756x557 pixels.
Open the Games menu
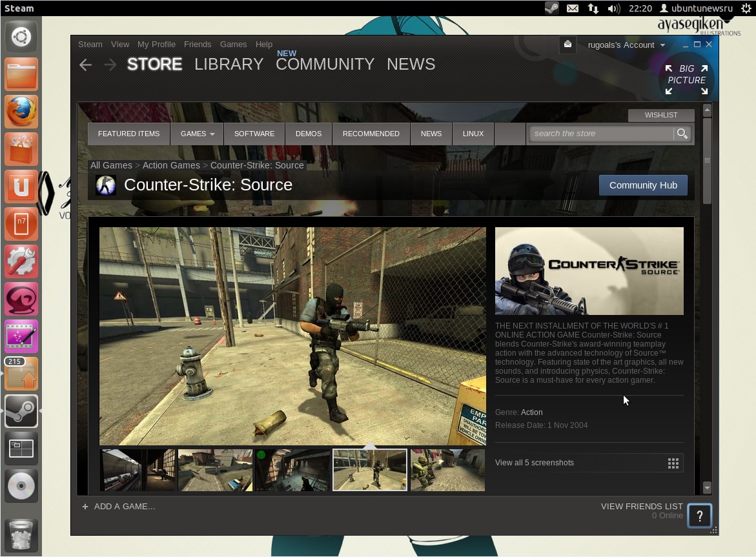(233, 45)
